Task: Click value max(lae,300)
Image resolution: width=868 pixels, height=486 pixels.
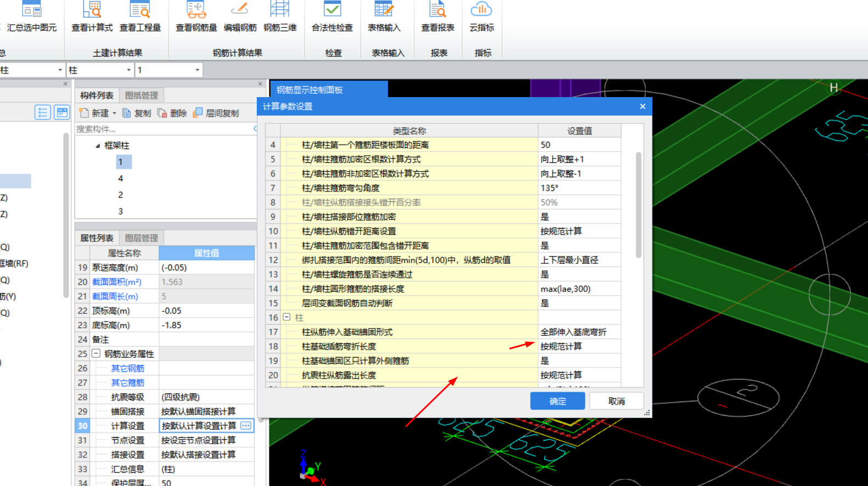Action: pos(579,289)
